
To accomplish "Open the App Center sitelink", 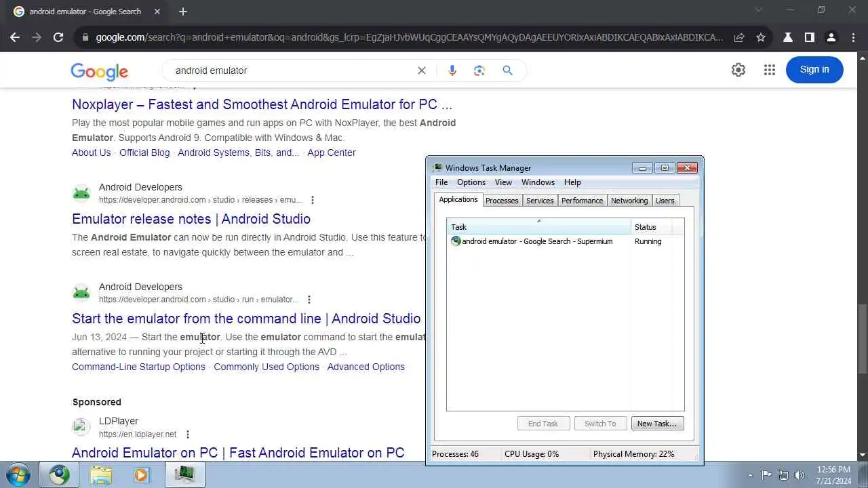I will (331, 152).
